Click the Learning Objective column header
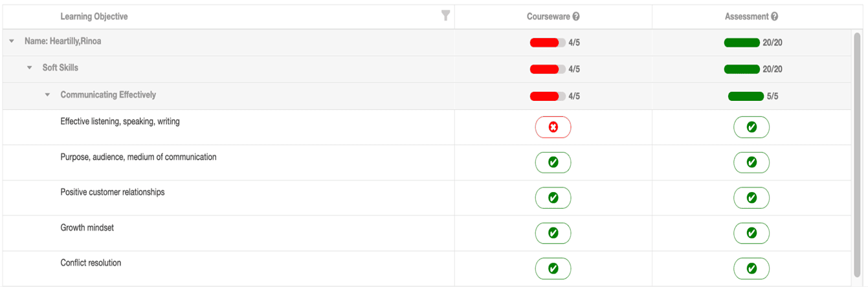This screenshot has height=287, width=868. (x=94, y=17)
